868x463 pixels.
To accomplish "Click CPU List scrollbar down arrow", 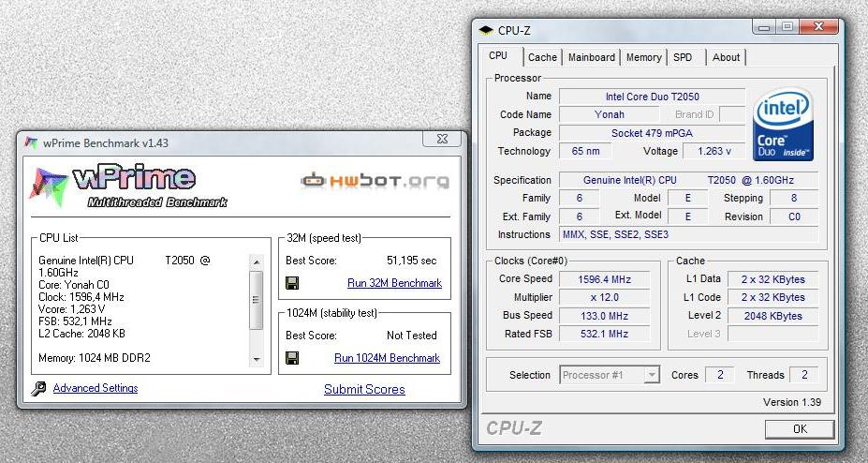I will pos(256,360).
